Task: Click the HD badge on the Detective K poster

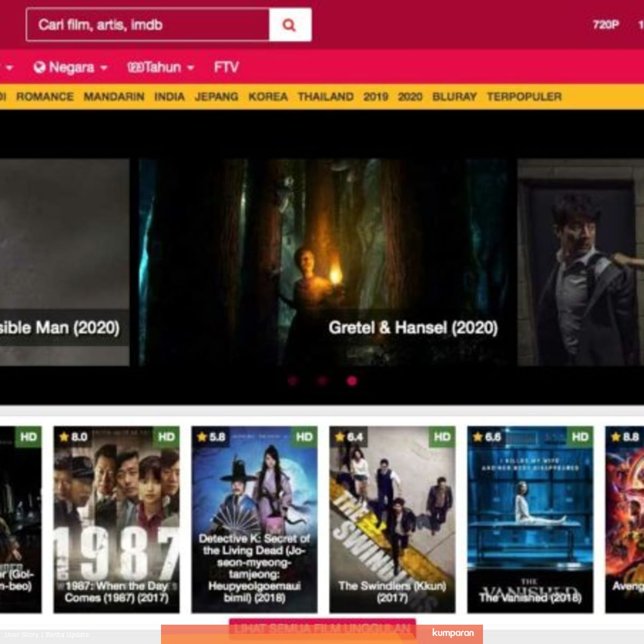Action: [x=304, y=437]
